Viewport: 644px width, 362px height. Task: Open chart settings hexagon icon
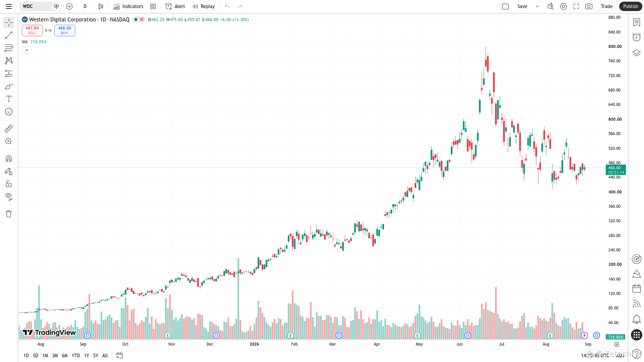pyautogui.click(x=563, y=6)
